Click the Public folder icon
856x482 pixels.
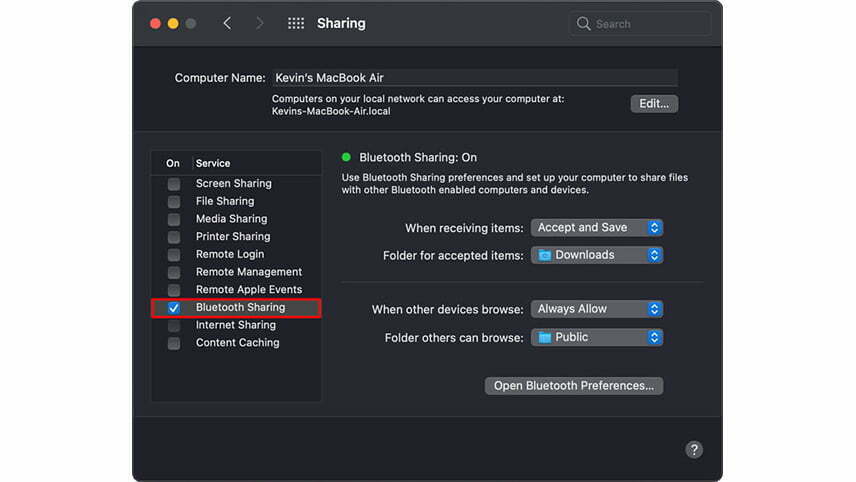(544, 337)
